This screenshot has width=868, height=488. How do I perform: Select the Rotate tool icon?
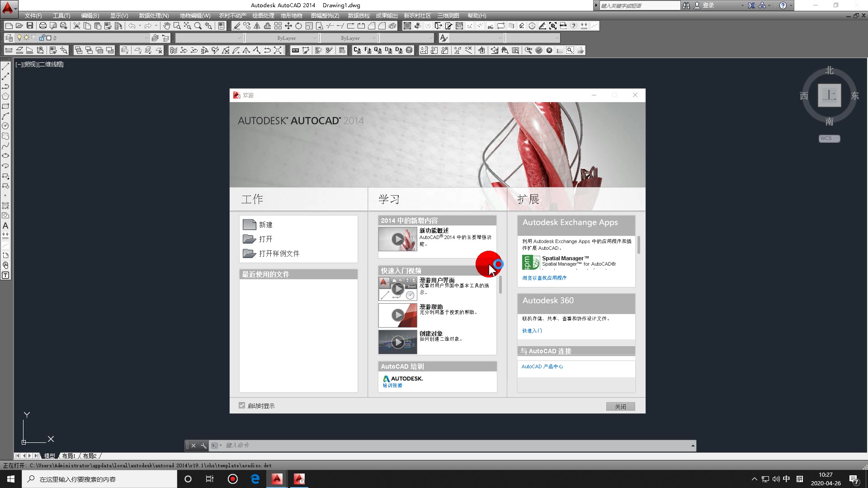point(298,26)
